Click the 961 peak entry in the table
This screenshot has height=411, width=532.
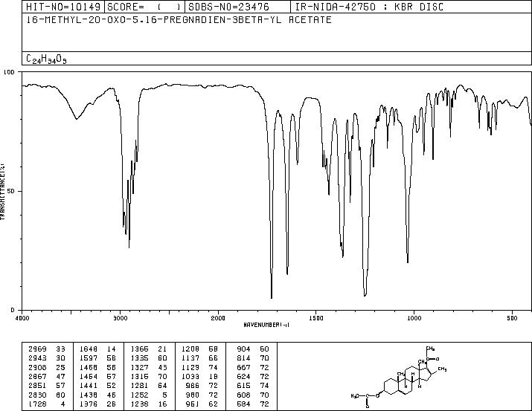pyautogui.click(x=202, y=404)
